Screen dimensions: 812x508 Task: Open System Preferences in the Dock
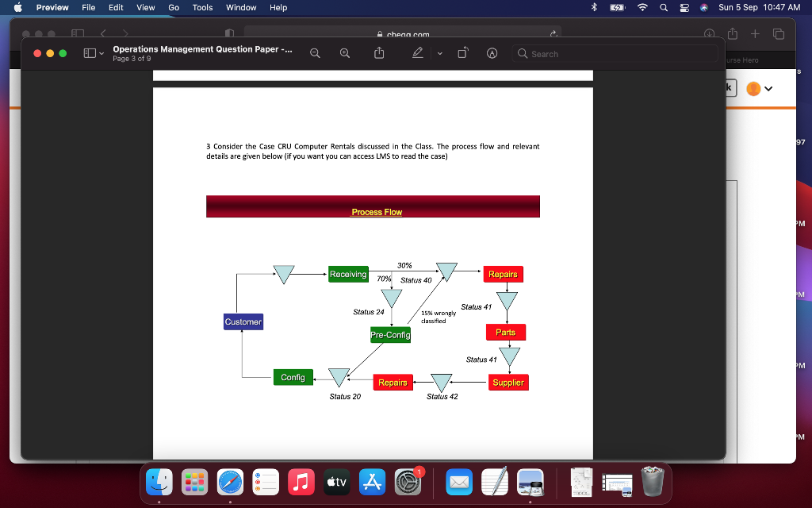[x=407, y=481]
